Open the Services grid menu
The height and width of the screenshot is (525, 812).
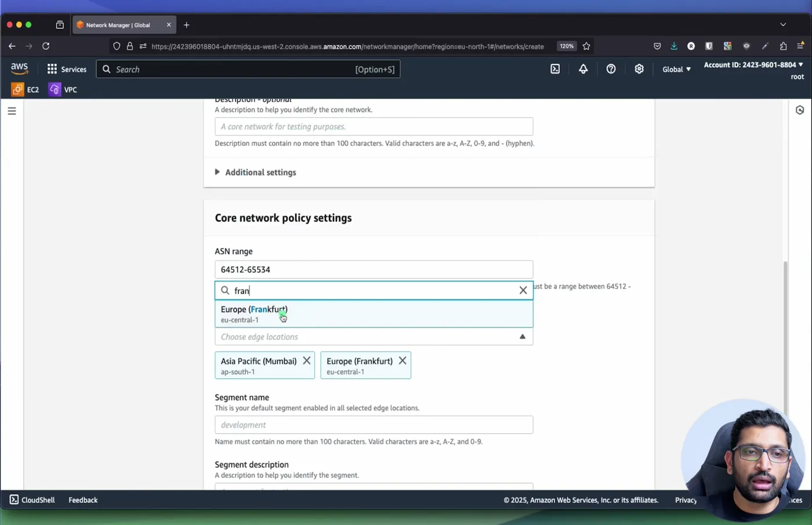pos(67,69)
